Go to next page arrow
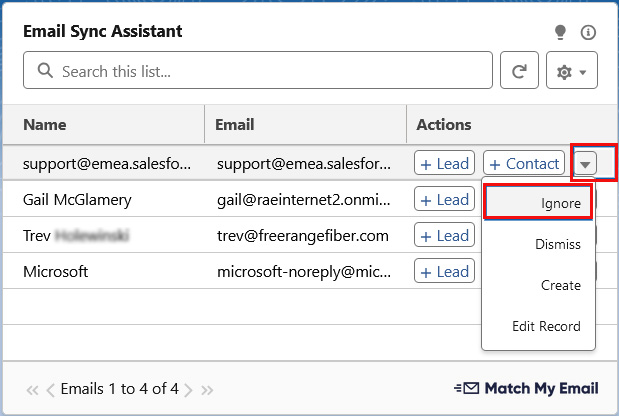Screen dimensions: 619x416 click(x=188, y=389)
